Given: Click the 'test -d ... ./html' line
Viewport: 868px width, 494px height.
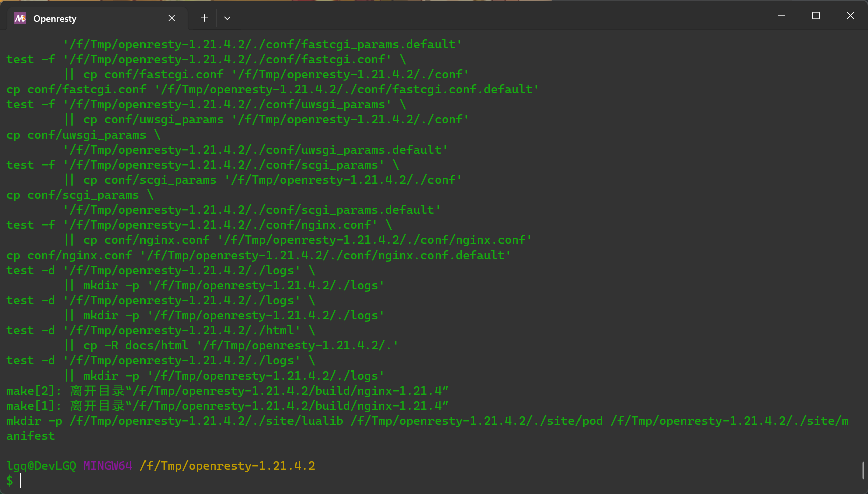Looking at the screenshot, I should click(x=161, y=330).
